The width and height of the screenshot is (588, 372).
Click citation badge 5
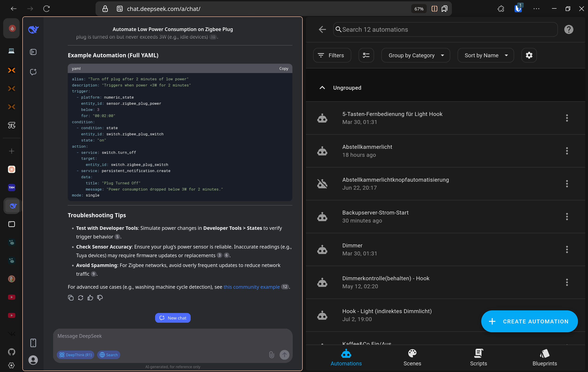(117, 237)
